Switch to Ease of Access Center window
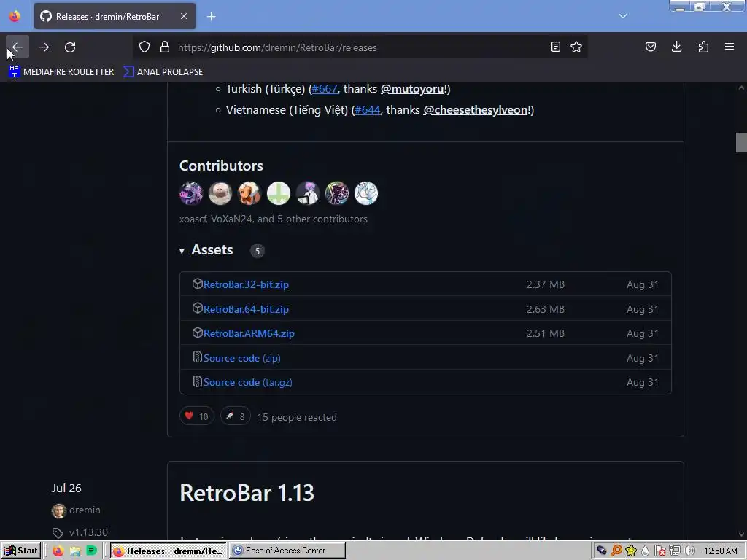Screen dimensions: 747x560 [x=287, y=551]
